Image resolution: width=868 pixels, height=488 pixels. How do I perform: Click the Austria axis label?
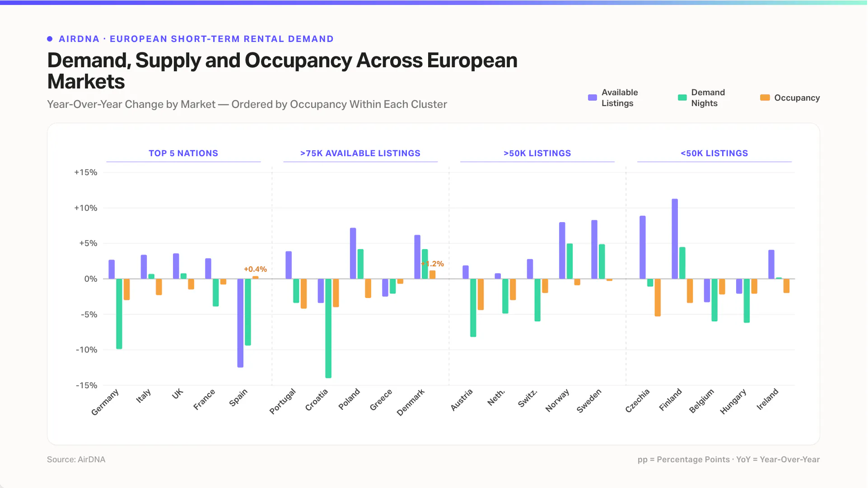pyautogui.click(x=462, y=400)
